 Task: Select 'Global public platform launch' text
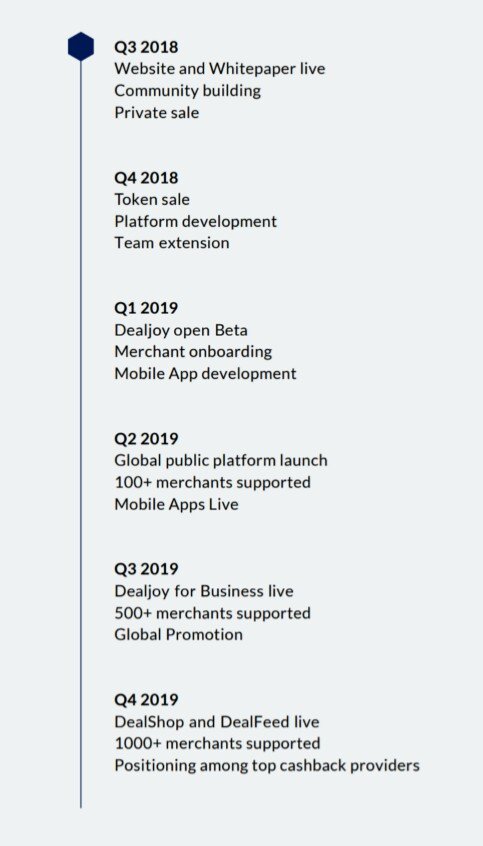(x=221, y=461)
